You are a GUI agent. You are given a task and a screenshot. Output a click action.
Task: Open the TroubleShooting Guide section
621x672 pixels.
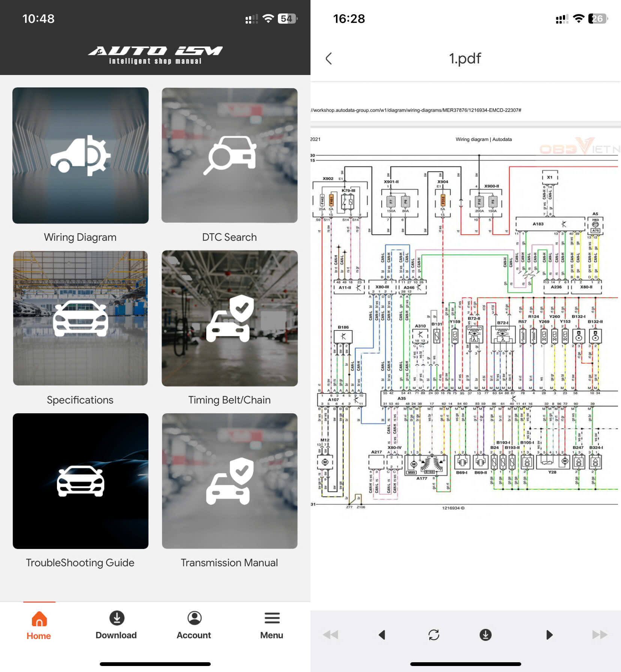(80, 482)
